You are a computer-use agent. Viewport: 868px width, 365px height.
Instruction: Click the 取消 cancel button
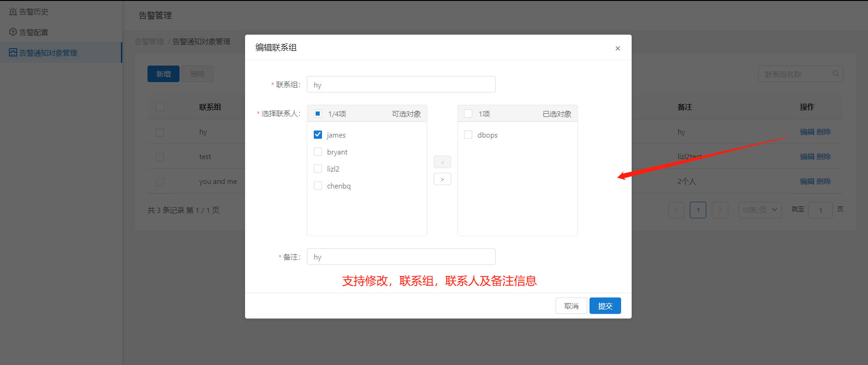[x=571, y=306]
